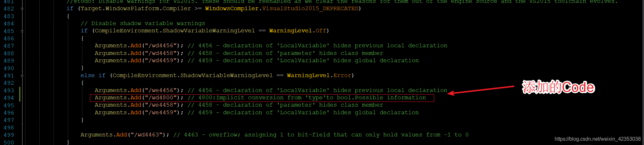Image resolution: width=644 pixels, height=145 pixels.
Task: Click the VisualStudio2015_DEPRECATED identifier
Action: pos(310,9)
